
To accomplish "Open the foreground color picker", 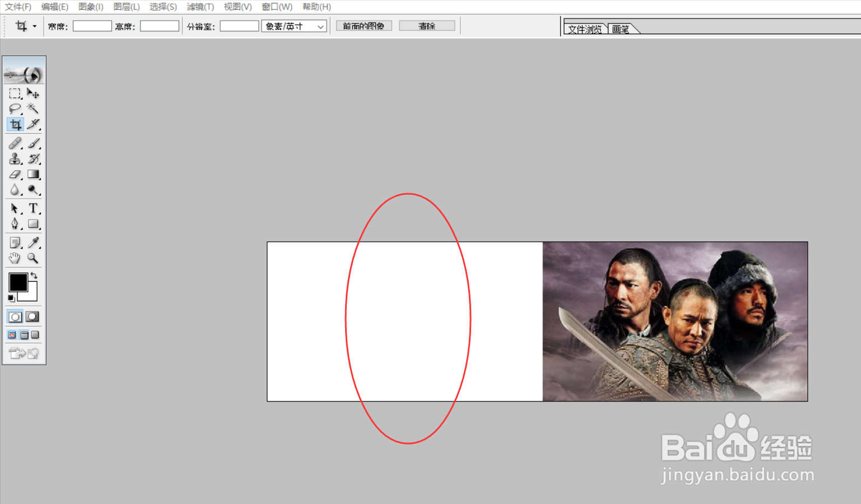I will tap(18, 282).
